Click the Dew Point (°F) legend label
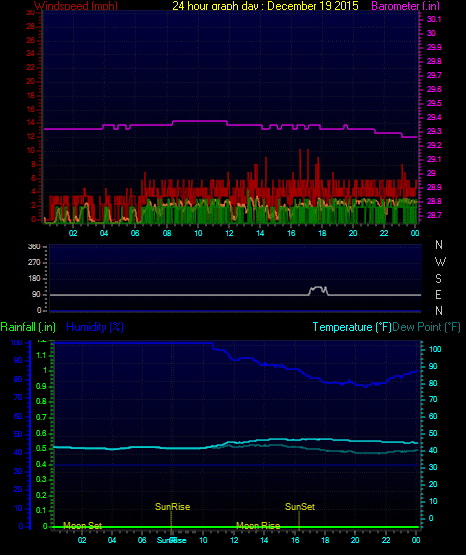Viewport: 466px width, 555px height. (426, 327)
